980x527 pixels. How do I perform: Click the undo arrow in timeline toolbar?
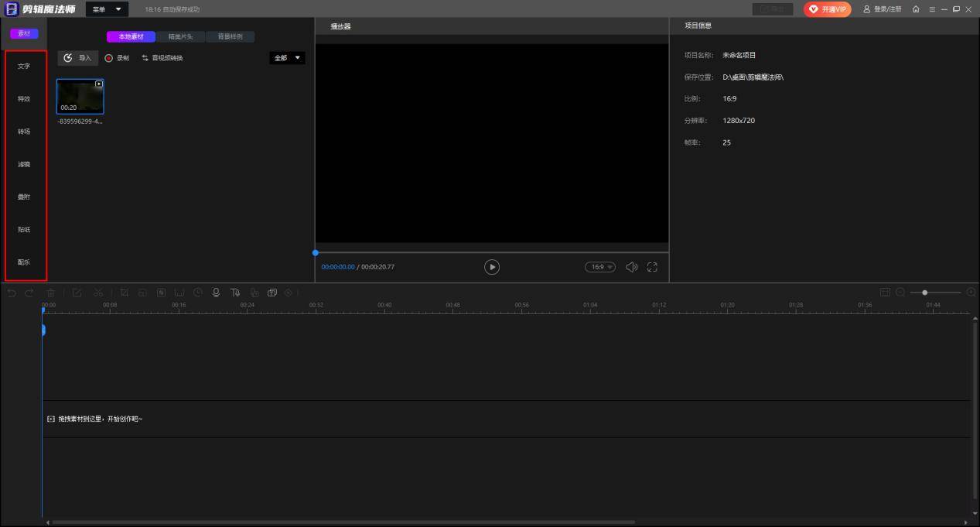tap(12, 293)
